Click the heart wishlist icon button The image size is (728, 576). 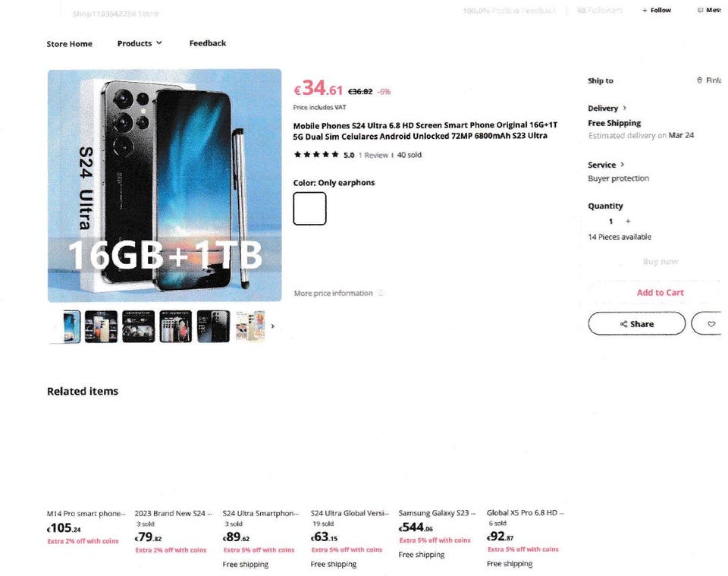click(x=711, y=324)
